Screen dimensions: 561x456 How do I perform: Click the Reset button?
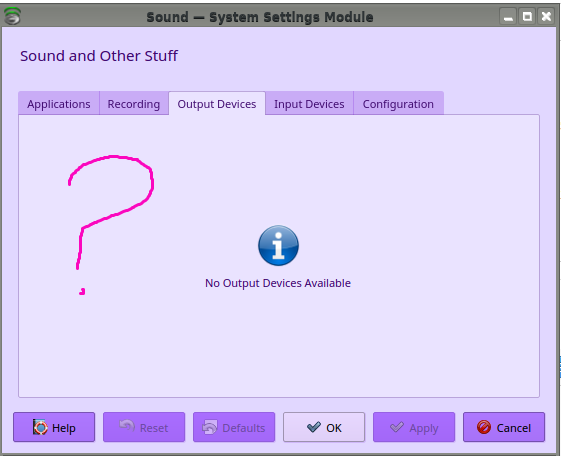[144, 427]
